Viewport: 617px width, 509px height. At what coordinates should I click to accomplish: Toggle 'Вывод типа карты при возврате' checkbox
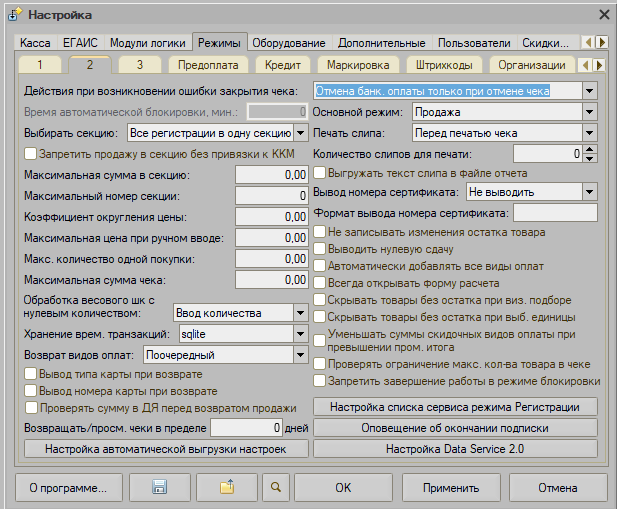(30, 374)
